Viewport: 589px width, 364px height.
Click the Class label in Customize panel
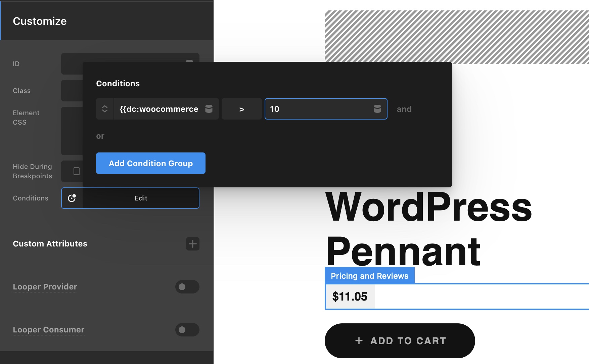[x=22, y=91]
